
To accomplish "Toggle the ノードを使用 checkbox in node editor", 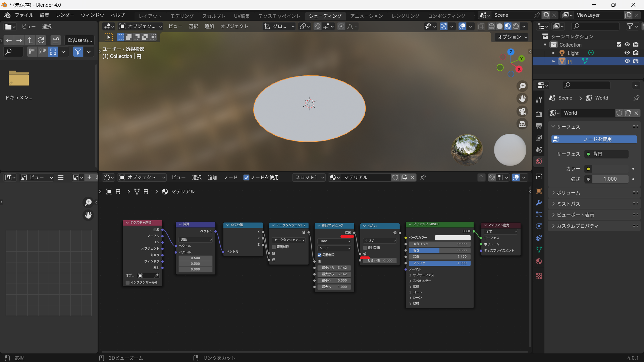I will pos(247,178).
